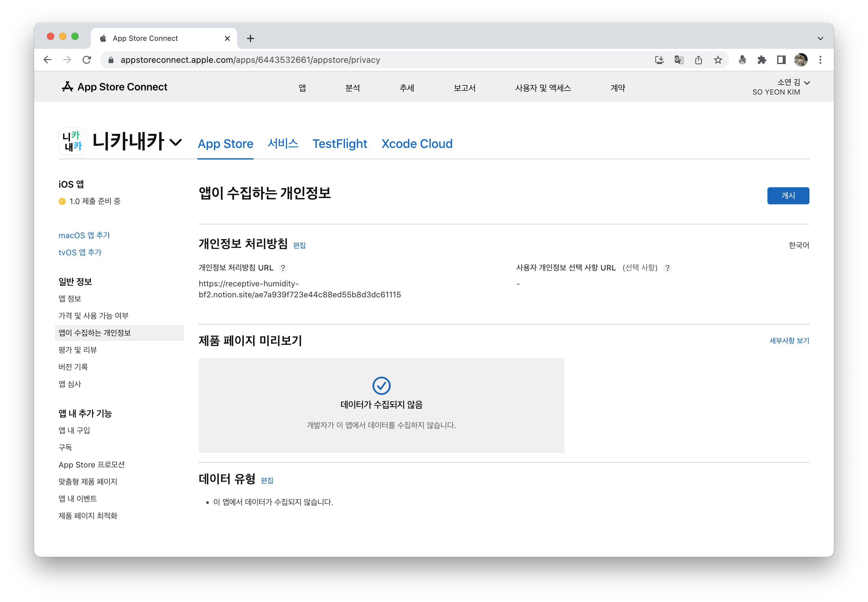Open the 추세 navigation item
The width and height of the screenshot is (868, 602).
[407, 88]
